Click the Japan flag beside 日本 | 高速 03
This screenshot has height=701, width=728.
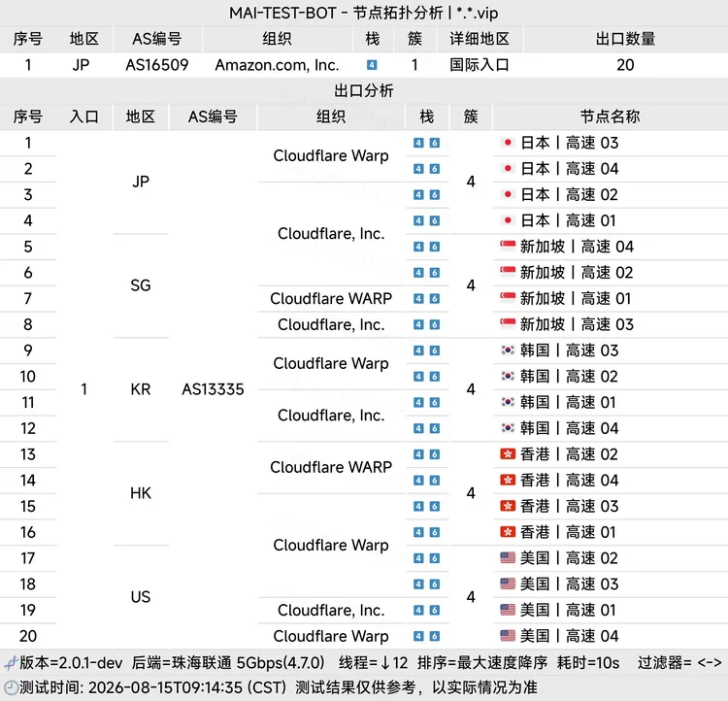508,143
